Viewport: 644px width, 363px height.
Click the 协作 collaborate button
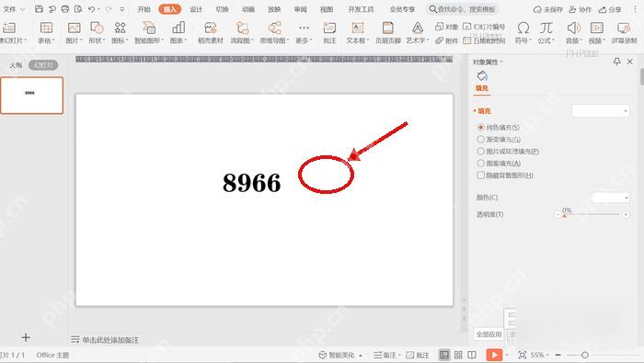click(x=581, y=9)
